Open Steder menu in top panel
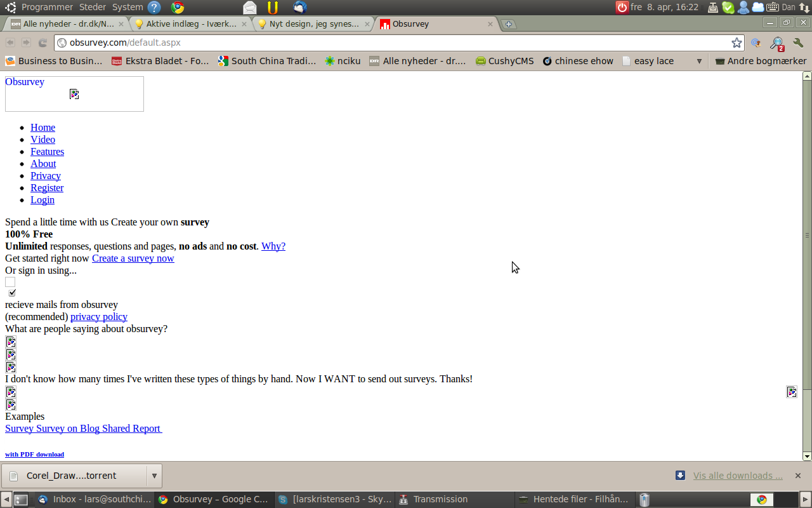This screenshot has height=508, width=812. pyautogui.click(x=93, y=8)
